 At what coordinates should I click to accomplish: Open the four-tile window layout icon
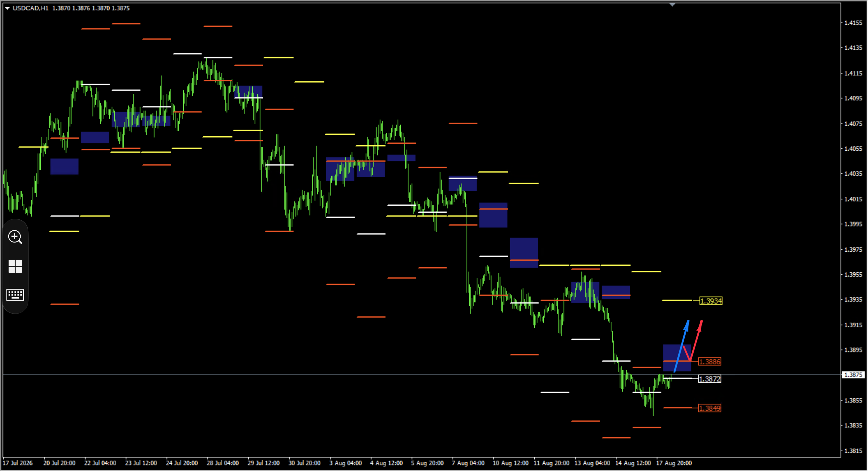pos(15,266)
